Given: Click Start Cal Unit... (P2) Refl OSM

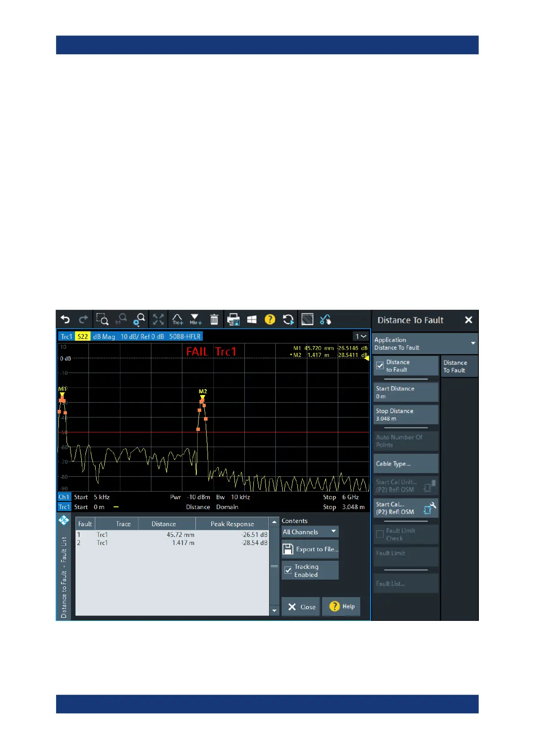Looking at the screenshot, I should (x=406, y=486).
